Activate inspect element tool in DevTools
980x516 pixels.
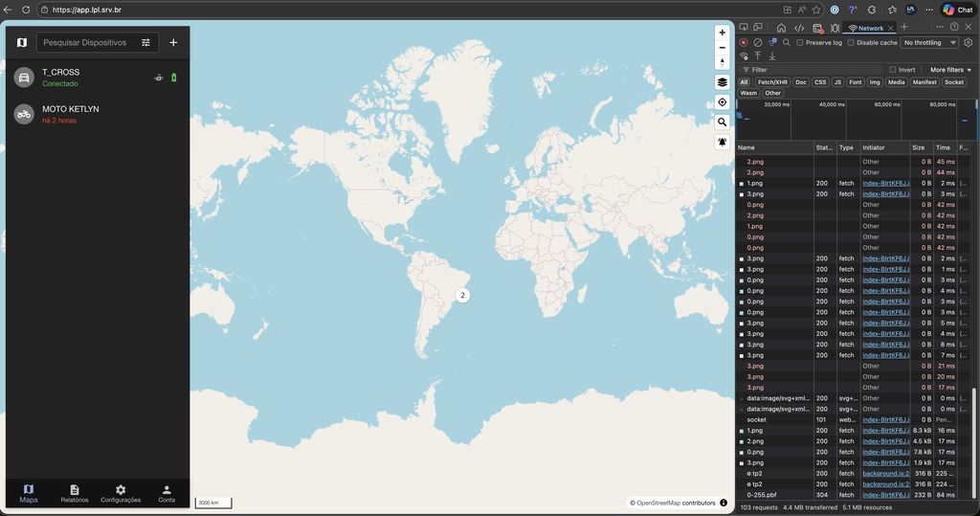point(743,27)
